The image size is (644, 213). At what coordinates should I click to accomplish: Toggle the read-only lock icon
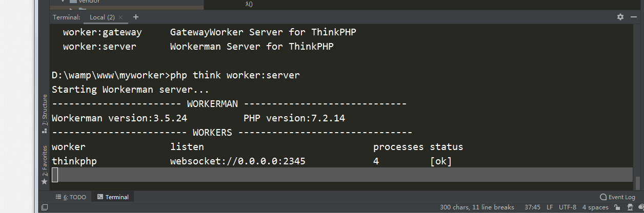click(x=617, y=207)
